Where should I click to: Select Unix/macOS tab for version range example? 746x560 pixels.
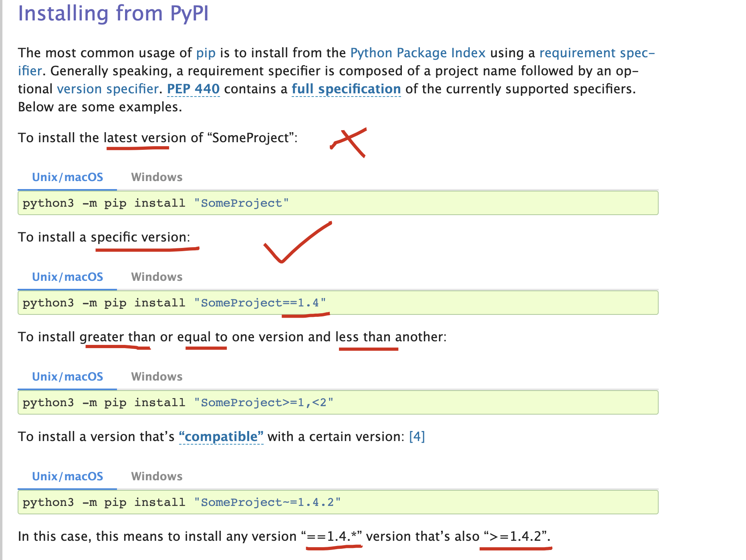(x=67, y=376)
